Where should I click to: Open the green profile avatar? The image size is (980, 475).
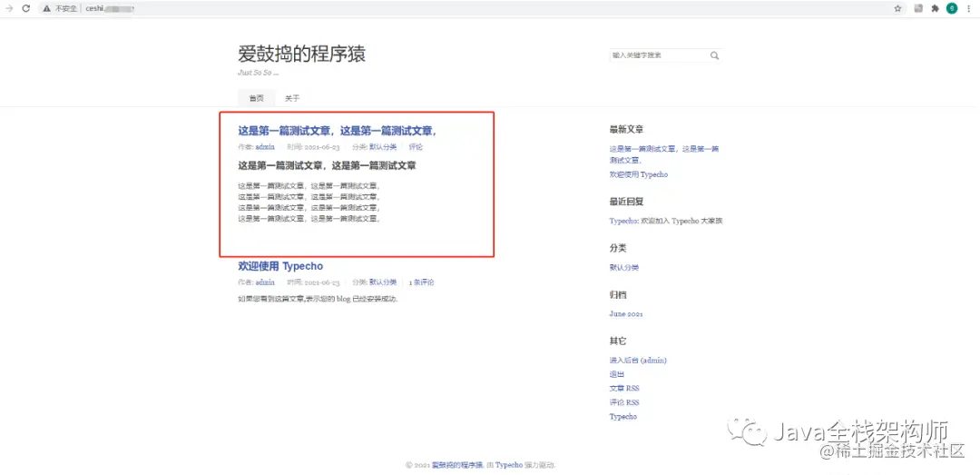pos(952,9)
